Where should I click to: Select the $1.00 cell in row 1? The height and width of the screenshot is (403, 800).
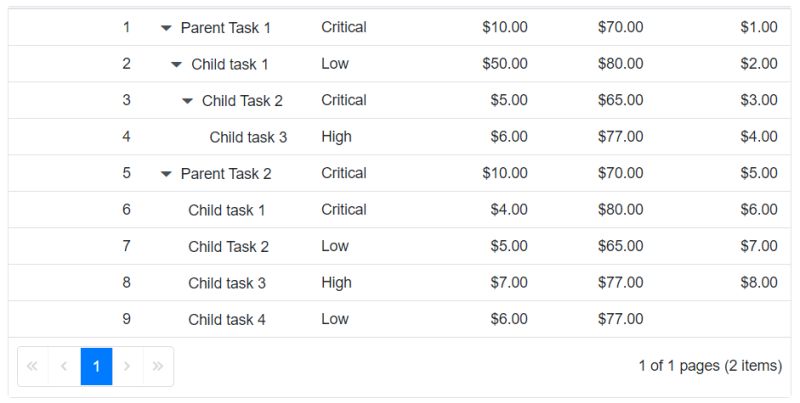tap(758, 28)
